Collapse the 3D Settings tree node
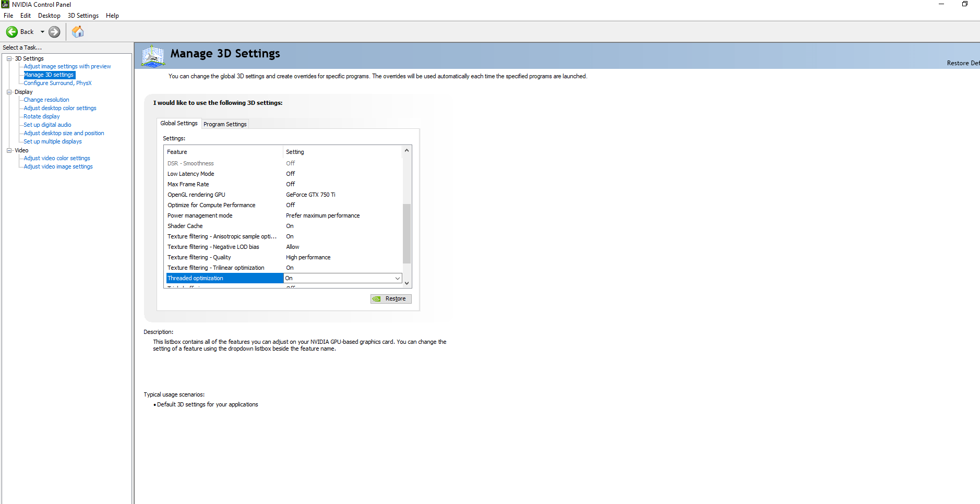The width and height of the screenshot is (980, 504). 9,58
